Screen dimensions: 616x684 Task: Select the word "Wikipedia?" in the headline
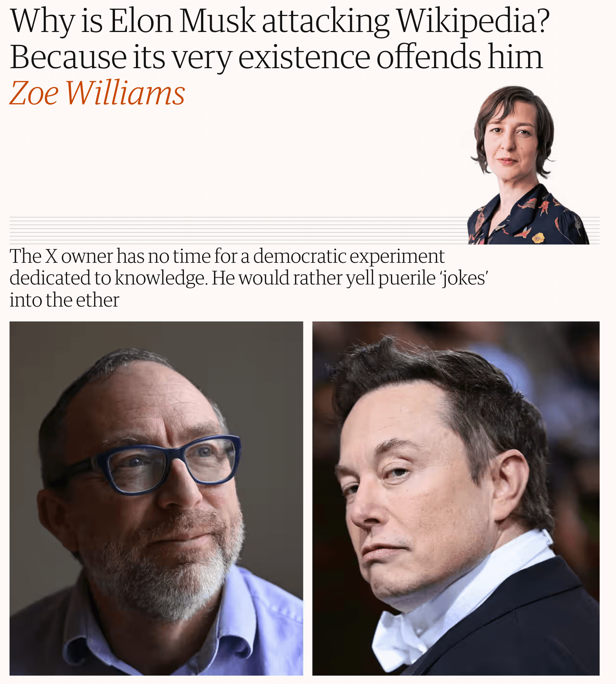(473, 21)
